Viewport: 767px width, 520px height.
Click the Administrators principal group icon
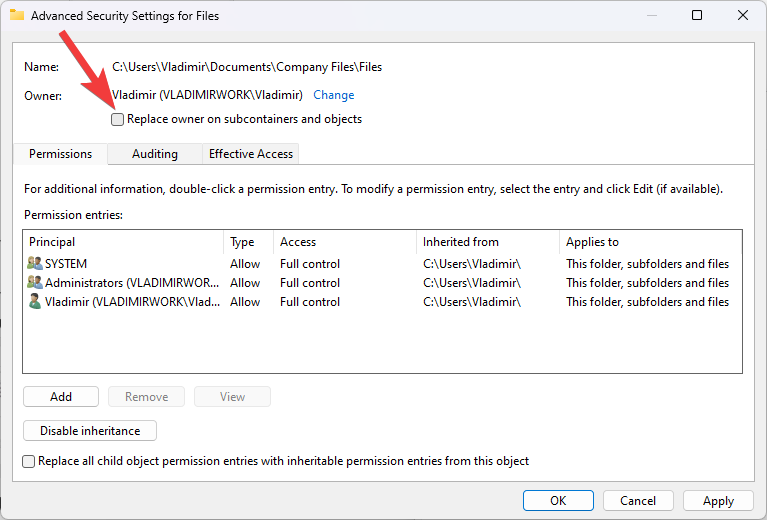35,283
